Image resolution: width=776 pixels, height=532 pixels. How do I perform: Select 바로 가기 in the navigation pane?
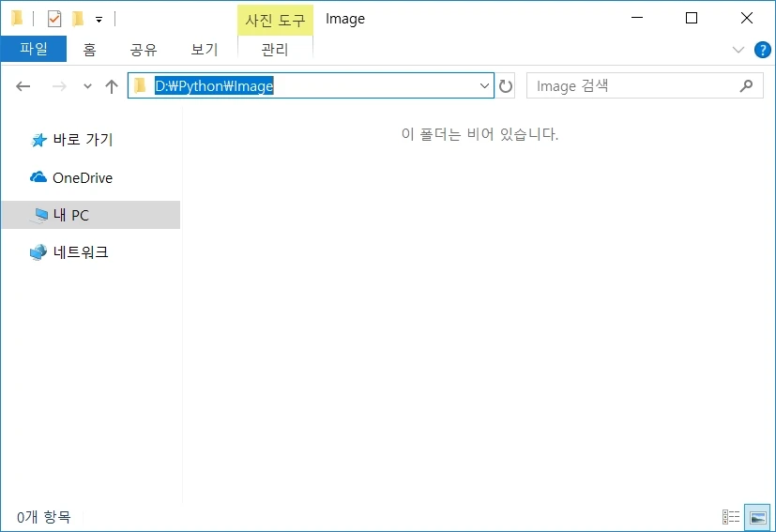pyautogui.click(x=83, y=140)
